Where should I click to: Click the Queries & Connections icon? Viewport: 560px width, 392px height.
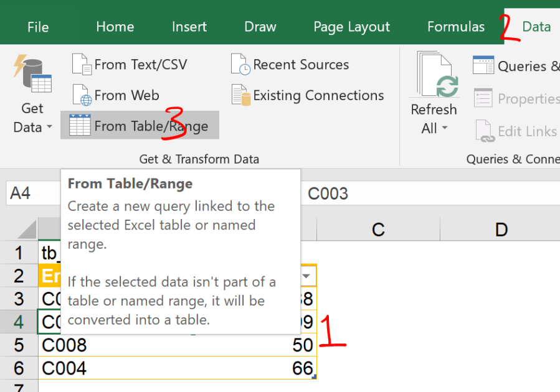[x=483, y=65]
